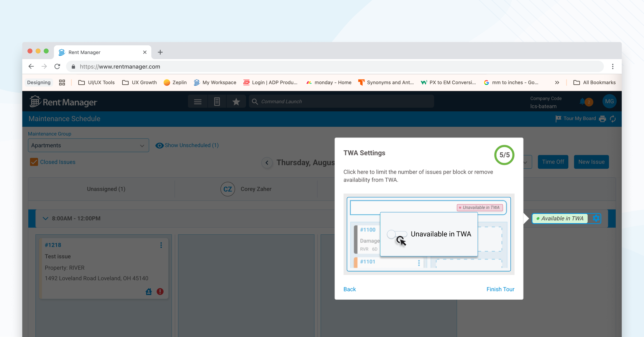The width and height of the screenshot is (644, 337).
Task: Reload the page with the refresh icon
Action: (57, 66)
